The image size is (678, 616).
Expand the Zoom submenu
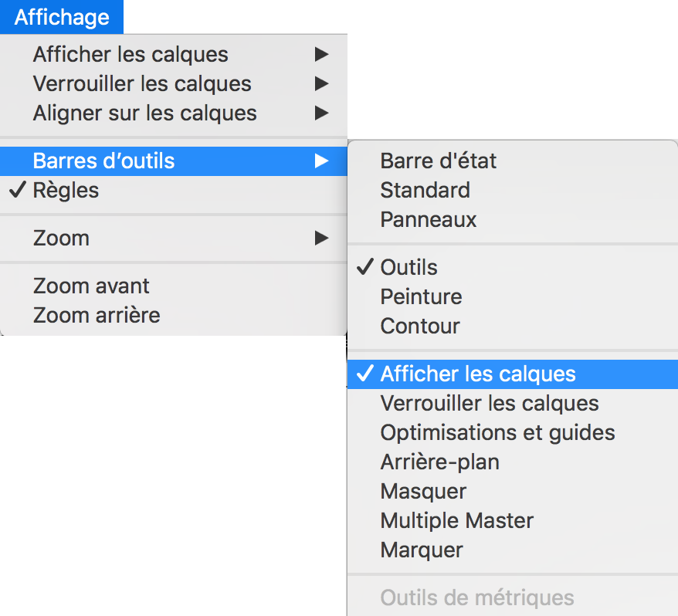pyautogui.click(x=62, y=239)
